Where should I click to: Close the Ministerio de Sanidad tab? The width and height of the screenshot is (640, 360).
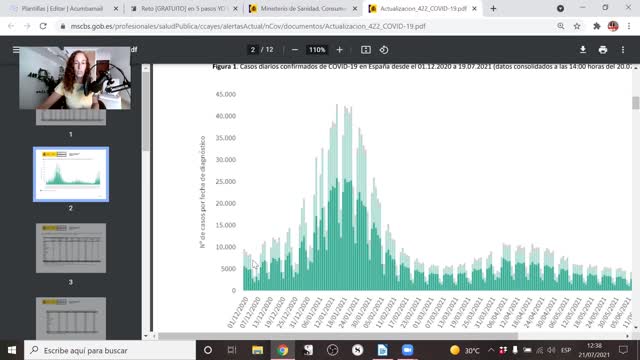point(355,9)
